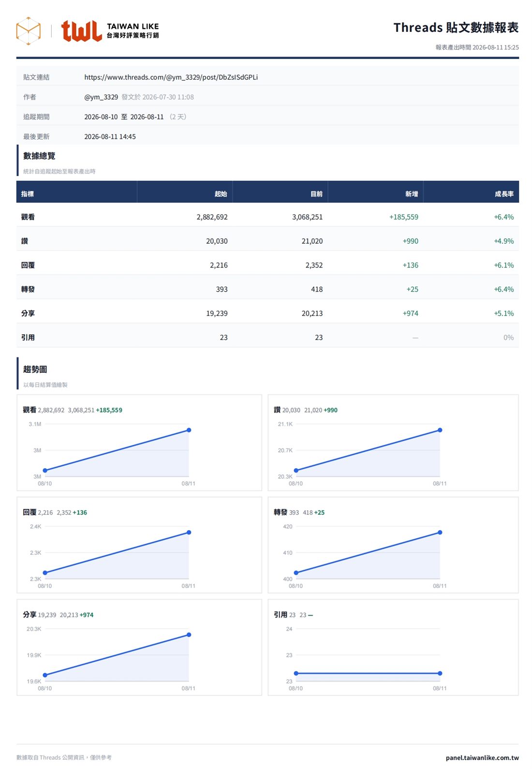Click last updated value 2026-08-11 14:45
The width and height of the screenshot is (532, 769).
[110, 136]
